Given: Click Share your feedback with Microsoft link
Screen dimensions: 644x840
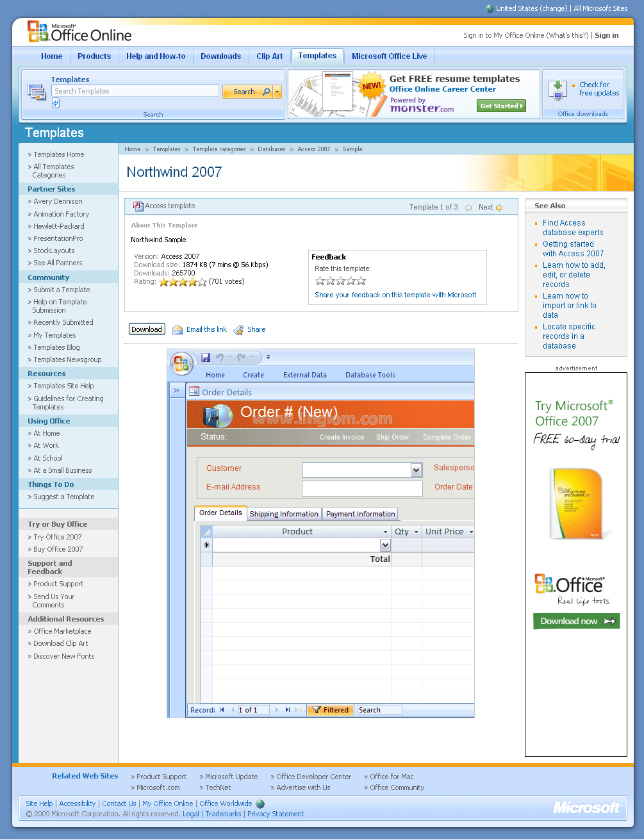Looking at the screenshot, I should coord(395,295).
